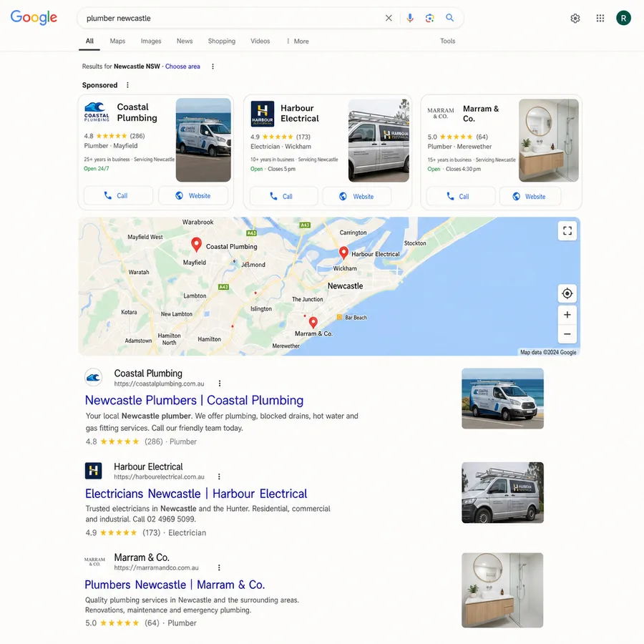Click the Coastal Plumbing map pin
Screen dimensions: 644x644
(196, 245)
